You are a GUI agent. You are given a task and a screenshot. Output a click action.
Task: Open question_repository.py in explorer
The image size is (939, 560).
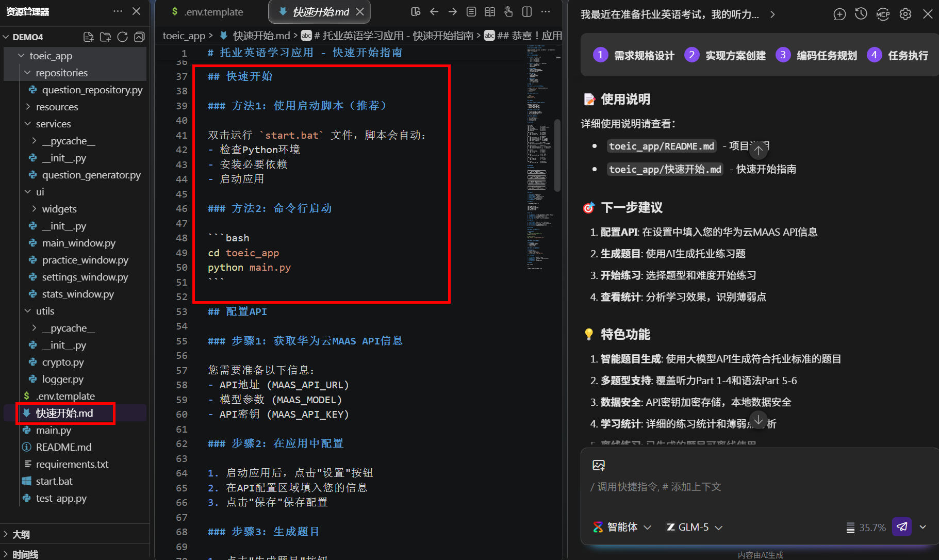pos(92,90)
